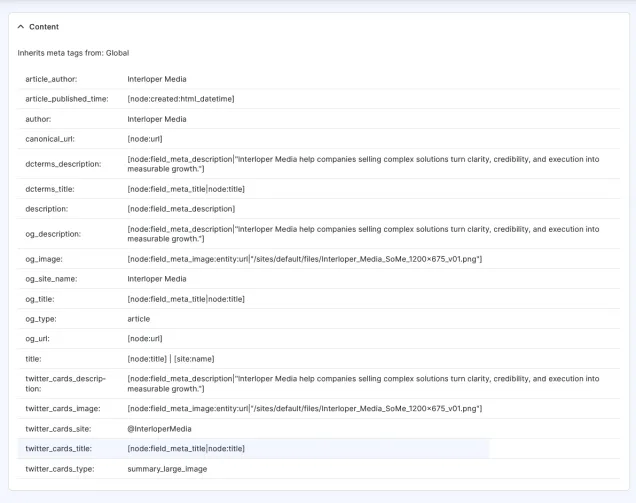636x503 pixels.
Task: Click the 'Inherits meta tags from: Global' text
Action: tap(73, 52)
